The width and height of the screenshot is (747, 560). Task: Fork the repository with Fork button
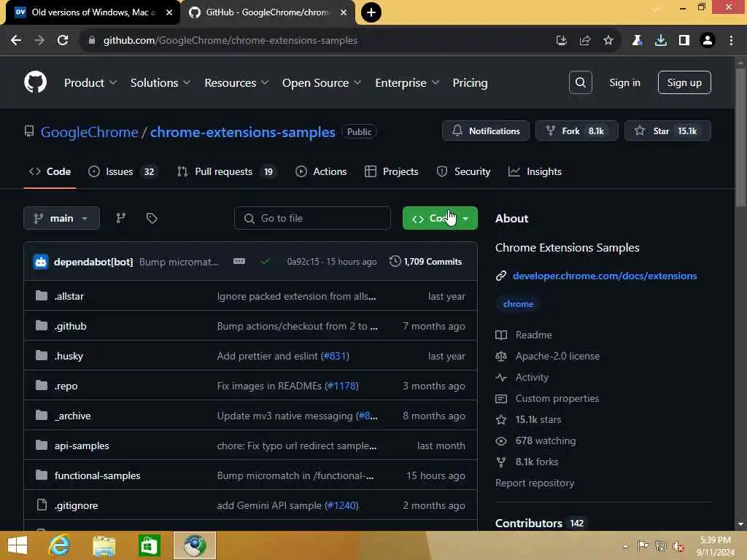point(576,131)
